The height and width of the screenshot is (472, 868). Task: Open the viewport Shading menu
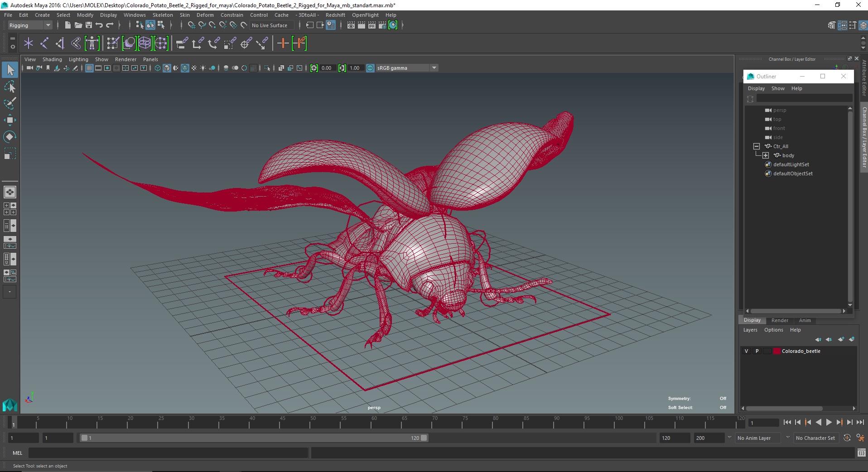point(52,59)
